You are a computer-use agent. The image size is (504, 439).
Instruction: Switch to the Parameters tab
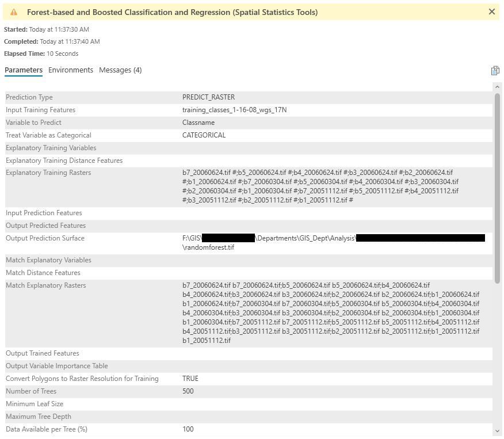pyautogui.click(x=24, y=70)
